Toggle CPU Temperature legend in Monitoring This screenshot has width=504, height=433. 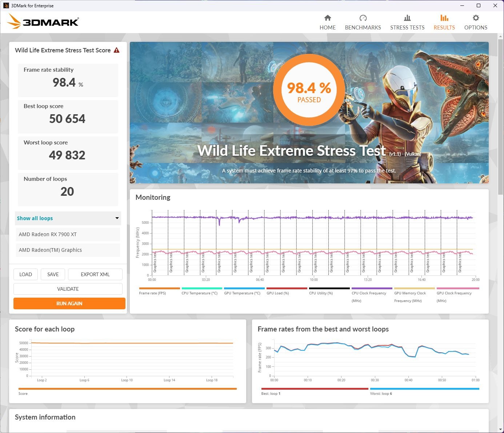tap(202, 291)
